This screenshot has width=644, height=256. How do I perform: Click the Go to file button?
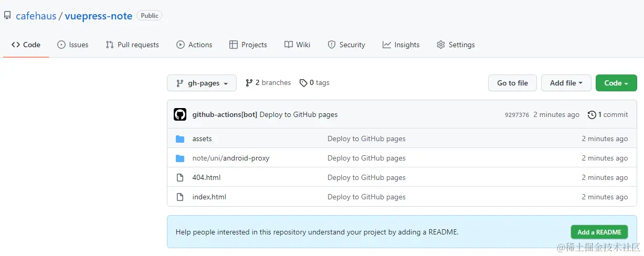(513, 83)
